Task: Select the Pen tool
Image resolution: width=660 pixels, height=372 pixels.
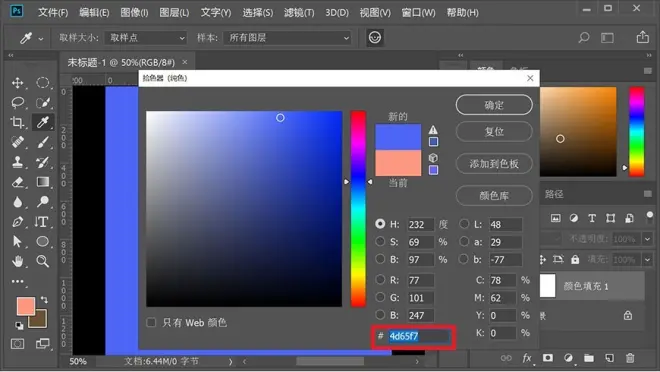Action: (x=18, y=222)
